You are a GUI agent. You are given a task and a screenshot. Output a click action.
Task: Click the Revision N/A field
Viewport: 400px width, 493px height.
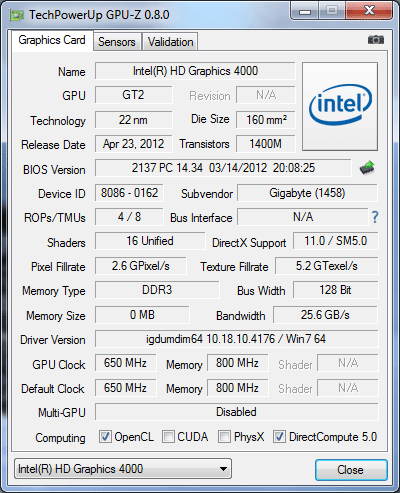point(266,95)
